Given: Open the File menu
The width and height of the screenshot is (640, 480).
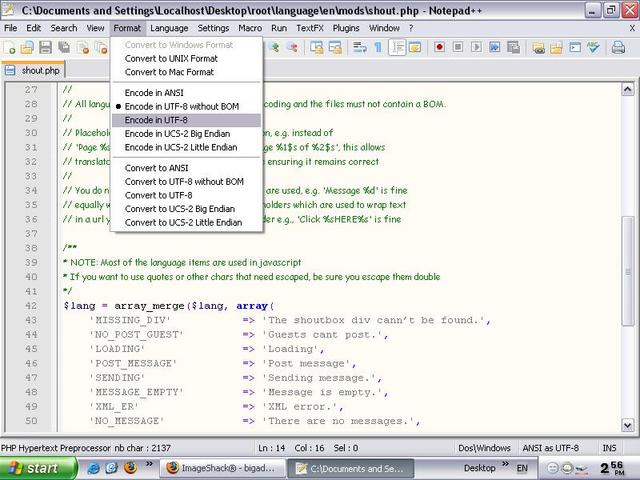Looking at the screenshot, I should coord(10,28).
